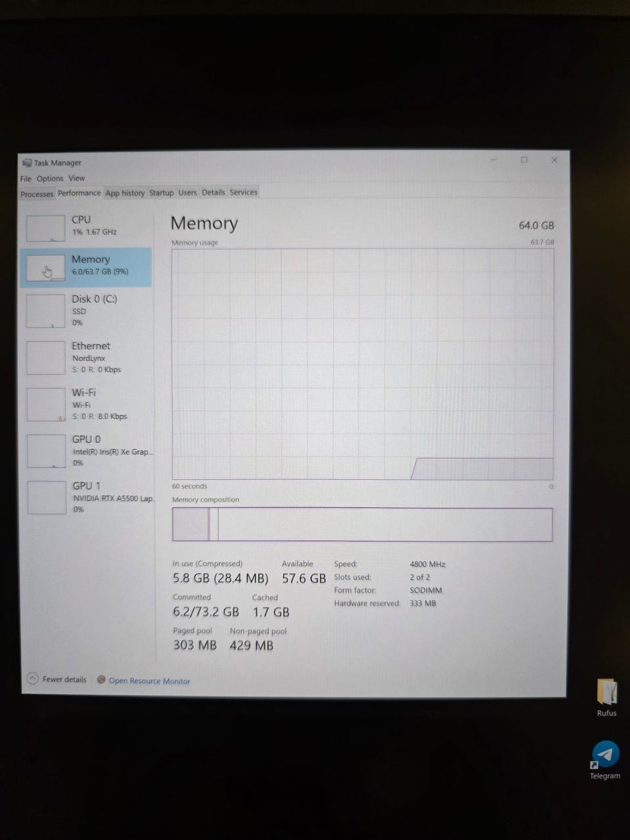Switch to the App history tab
Screen dimensions: 630x840
pos(125,193)
